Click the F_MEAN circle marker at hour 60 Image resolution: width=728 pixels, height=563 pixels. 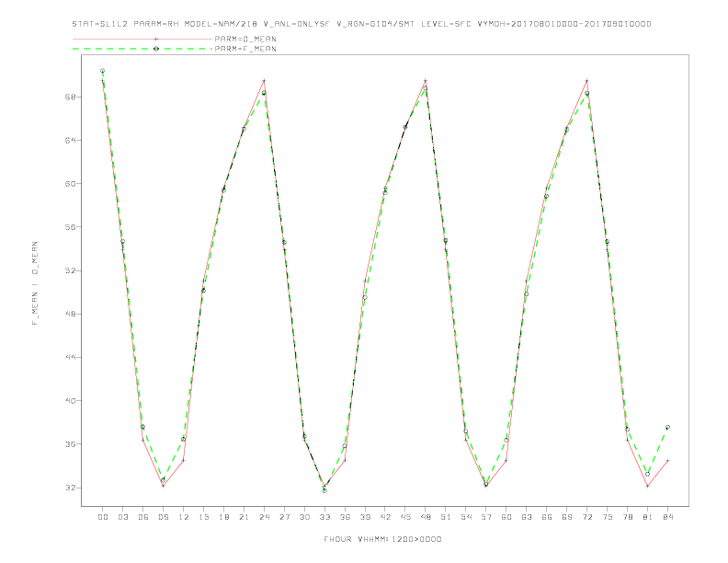506,440
